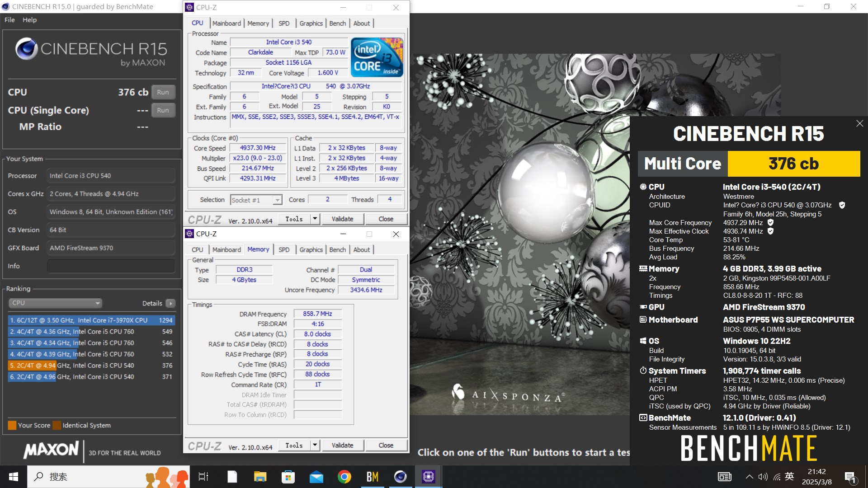Click Tools button in top CPU-Z window
This screenshot has height=488, width=868.
(x=294, y=219)
